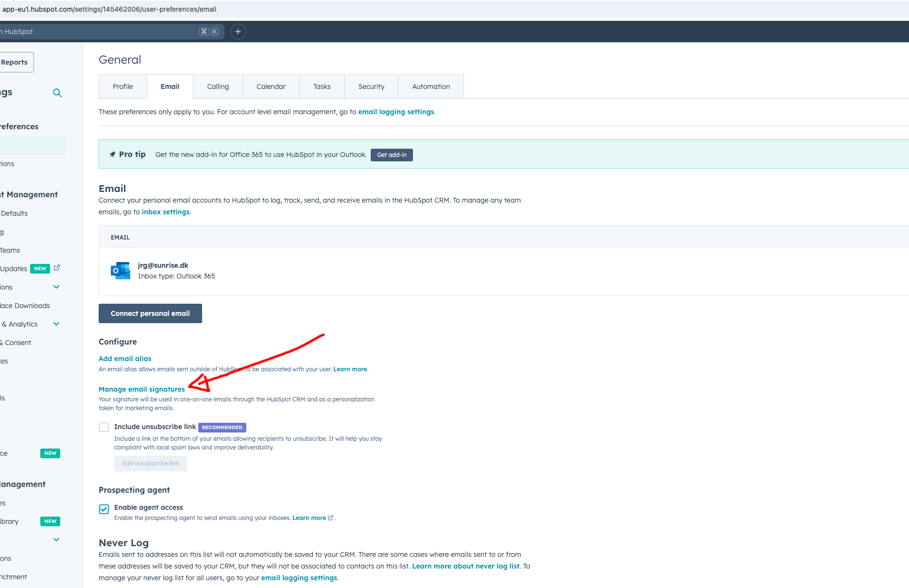The width and height of the screenshot is (909, 588).
Task: Click the Pro tip pin icon
Action: pos(112,155)
